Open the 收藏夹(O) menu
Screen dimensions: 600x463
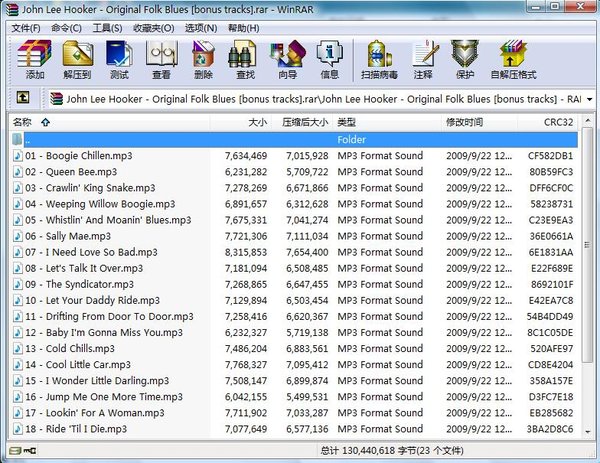click(x=153, y=28)
